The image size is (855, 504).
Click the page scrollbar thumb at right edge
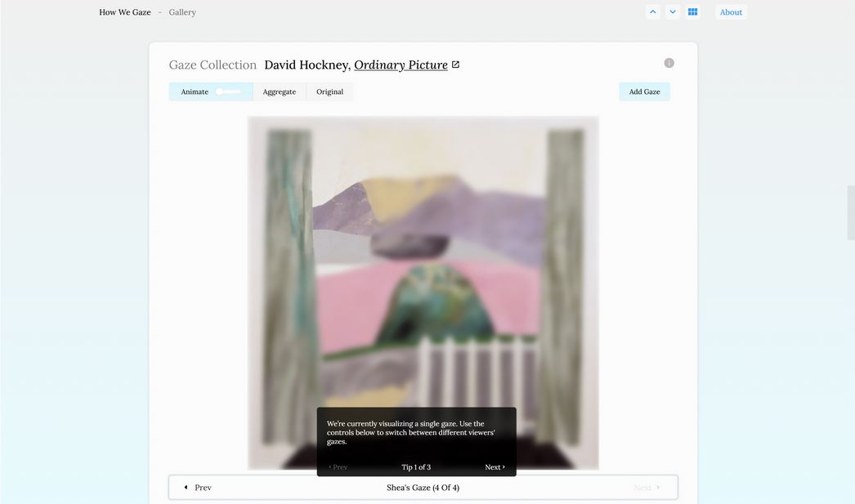coord(851,212)
